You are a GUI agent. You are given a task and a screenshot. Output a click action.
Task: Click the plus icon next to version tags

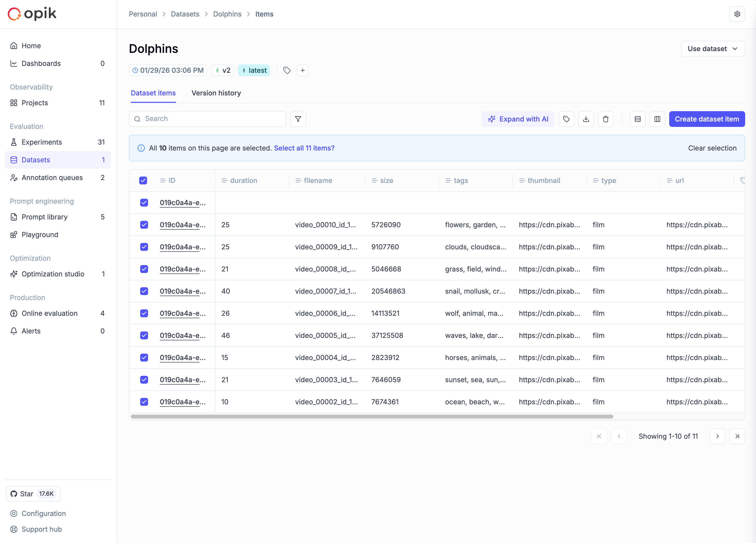(x=302, y=70)
